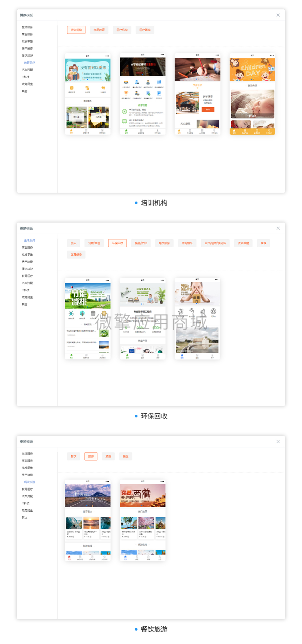Select the 摄影/扩印 subcategory tag
This screenshot has width=302, height=644.
point(141,243)
